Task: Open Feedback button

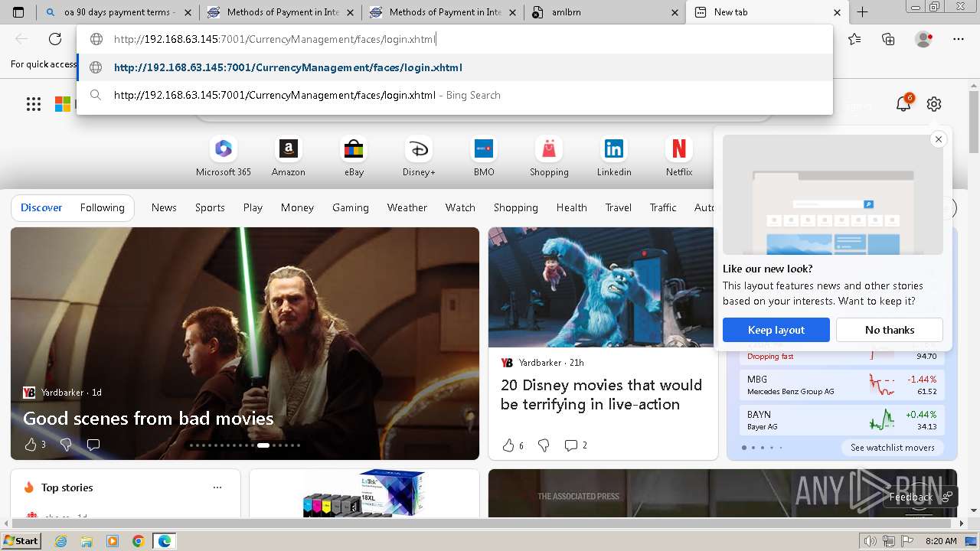Action: (x=920, y=497)
